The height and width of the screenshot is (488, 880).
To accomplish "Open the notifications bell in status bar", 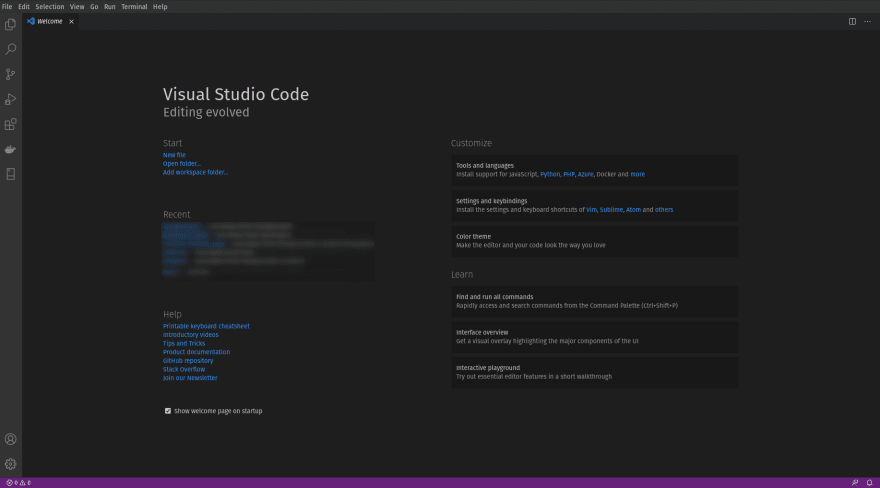I will pyautogui.click(x=869, y=483).
